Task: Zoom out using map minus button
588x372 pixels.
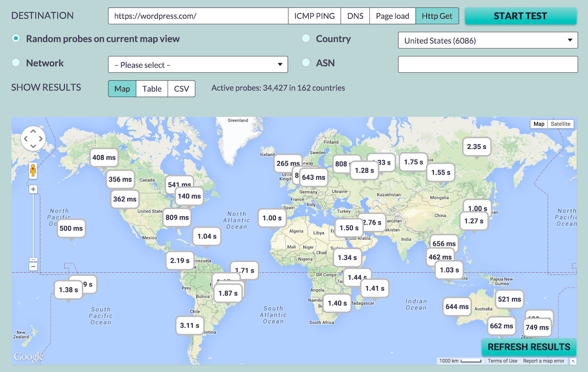Action: click(x=33, y=266)
